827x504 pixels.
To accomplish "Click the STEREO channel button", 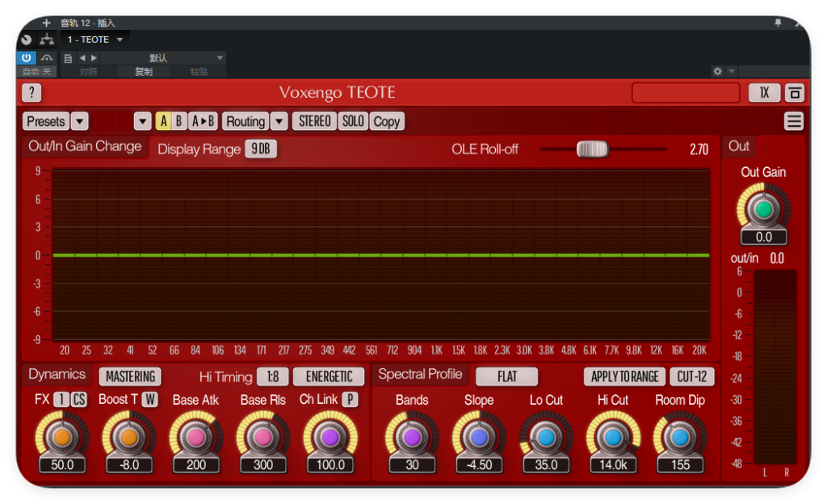I will pos(314,121).
